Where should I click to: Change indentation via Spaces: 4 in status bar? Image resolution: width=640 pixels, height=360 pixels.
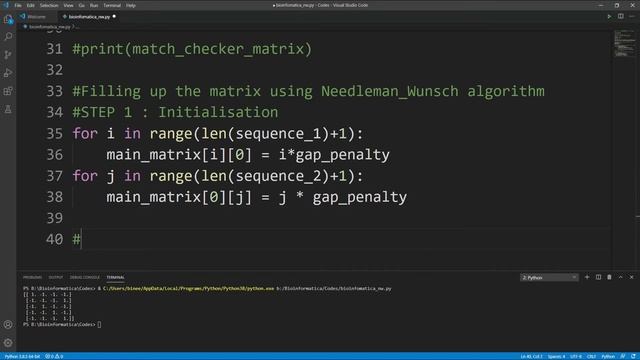point(557,356)
